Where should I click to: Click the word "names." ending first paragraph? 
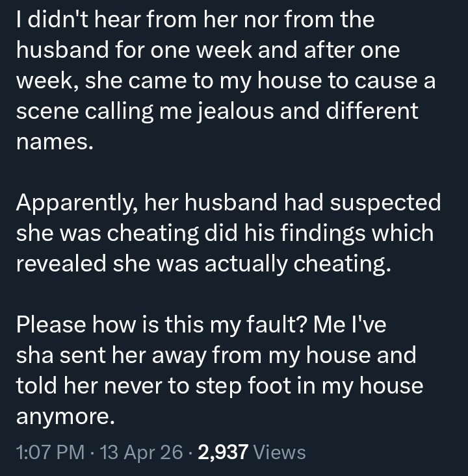[x=55, y=142]
